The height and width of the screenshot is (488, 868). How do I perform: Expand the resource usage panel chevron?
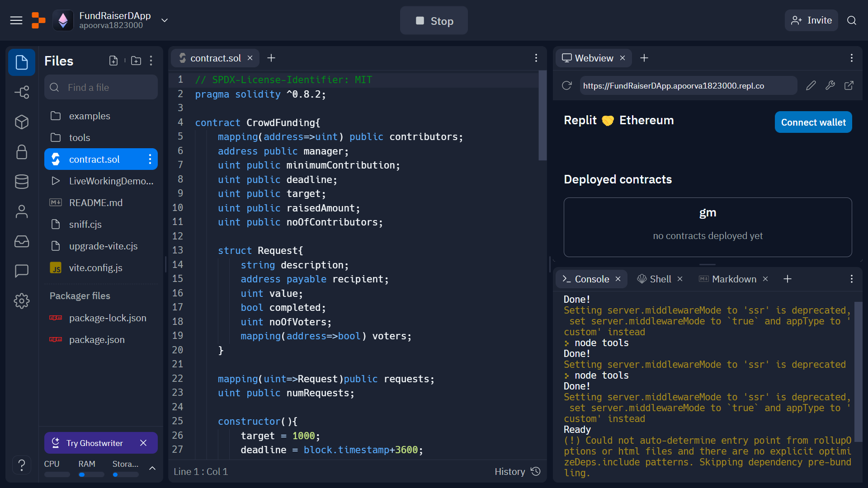152,468
